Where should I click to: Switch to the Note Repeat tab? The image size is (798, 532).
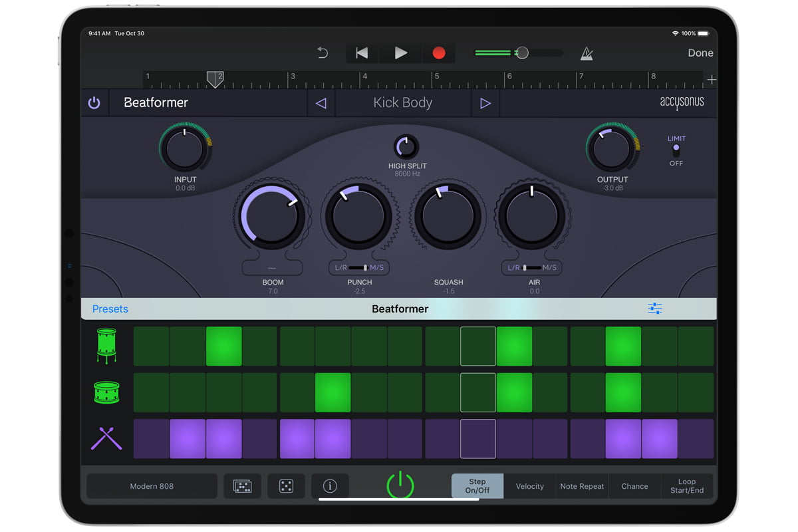[x=583, y=486]
